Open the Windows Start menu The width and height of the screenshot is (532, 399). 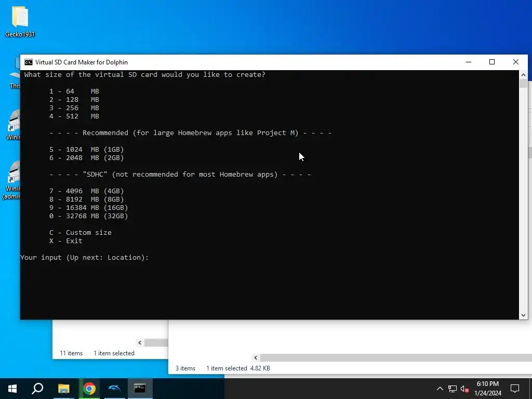[12, 389]
